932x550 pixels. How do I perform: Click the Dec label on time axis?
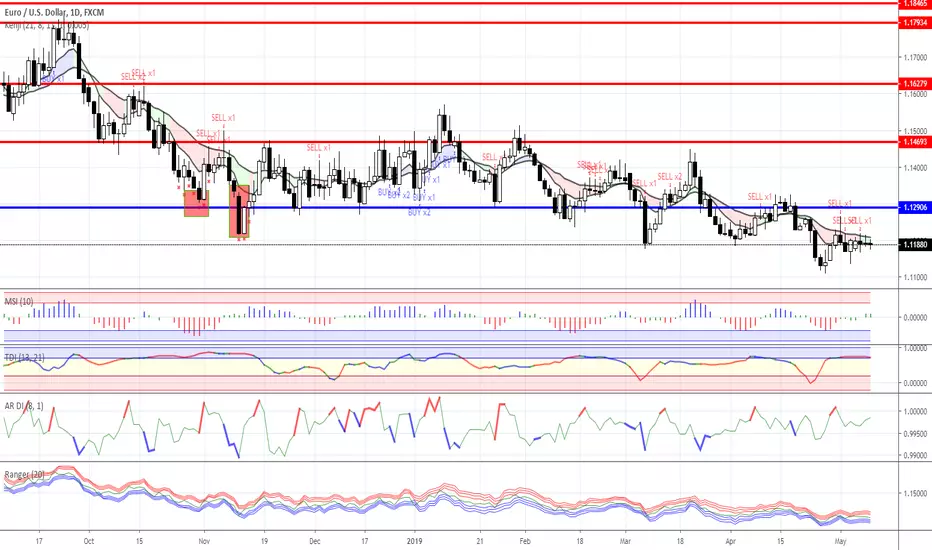click(x=314, y=541)
